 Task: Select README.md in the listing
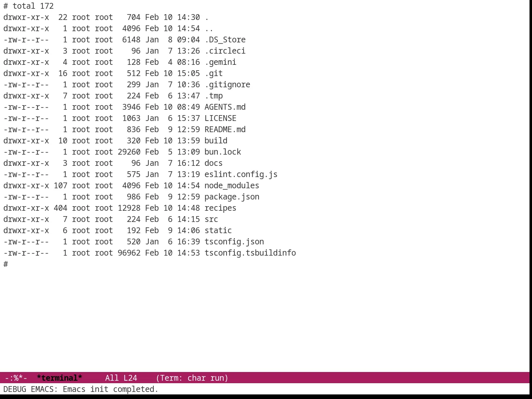pos(225,129)
